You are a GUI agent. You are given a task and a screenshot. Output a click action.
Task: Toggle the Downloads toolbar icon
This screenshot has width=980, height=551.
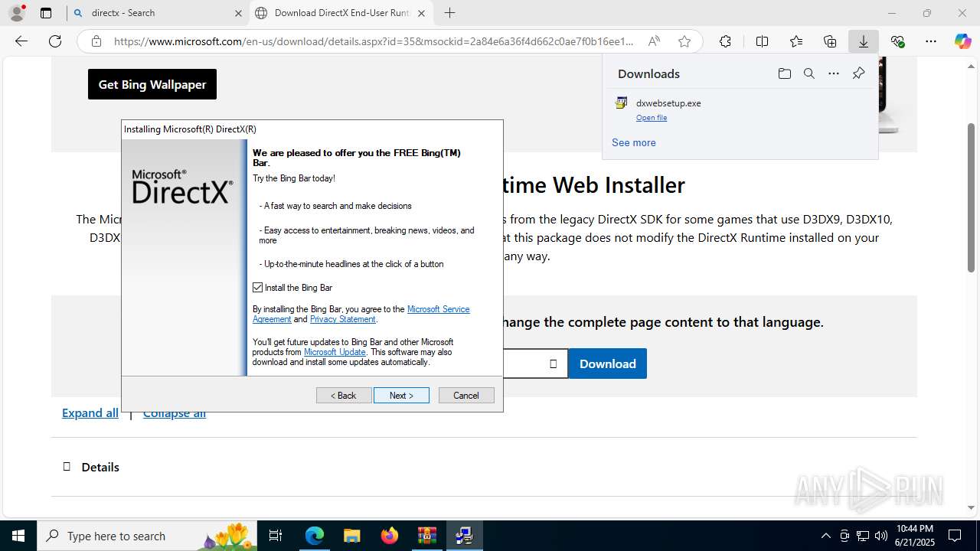(x=864, y=41)
